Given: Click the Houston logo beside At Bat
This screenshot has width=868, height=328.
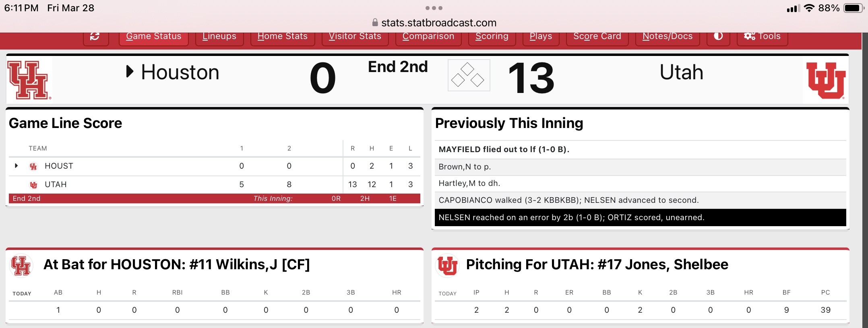Looking at the screenshot, I should pyautogui.click(x=21, y=265).
